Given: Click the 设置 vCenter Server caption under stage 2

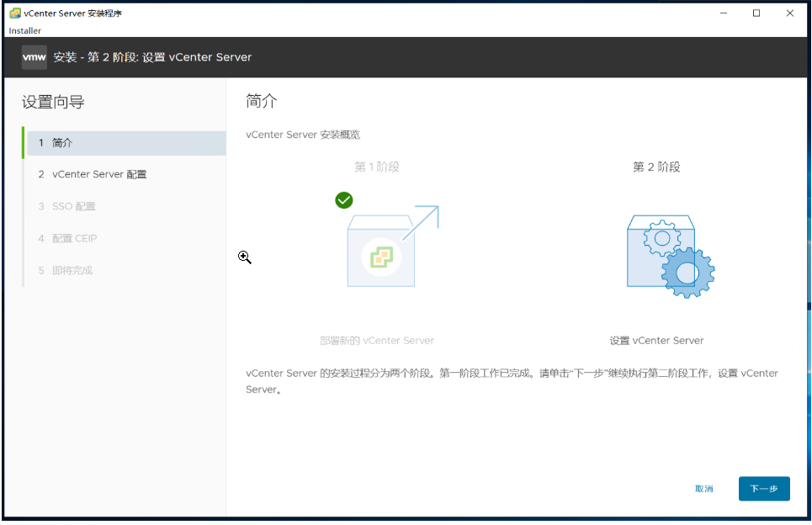Looking at the screenshot, I should coord(656,341).
